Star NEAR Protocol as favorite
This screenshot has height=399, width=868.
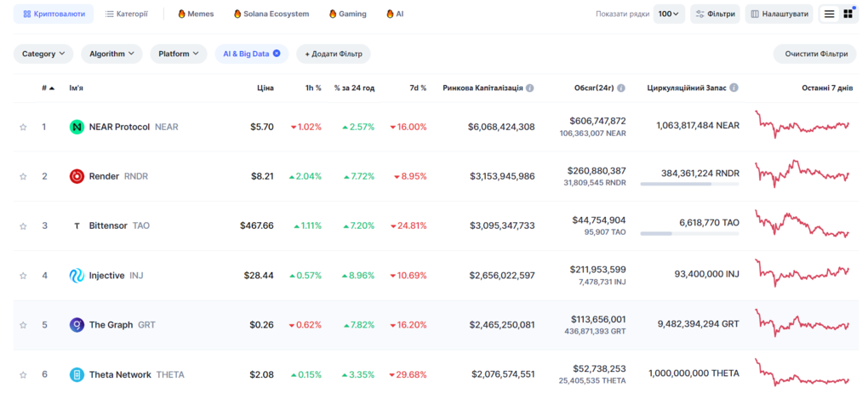point(24,128)
